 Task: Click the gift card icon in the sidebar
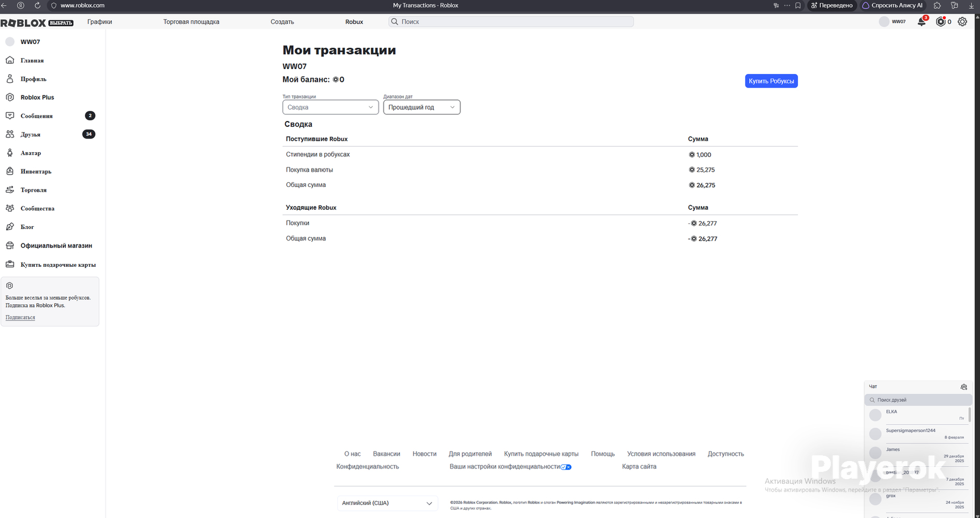point(10,264)
